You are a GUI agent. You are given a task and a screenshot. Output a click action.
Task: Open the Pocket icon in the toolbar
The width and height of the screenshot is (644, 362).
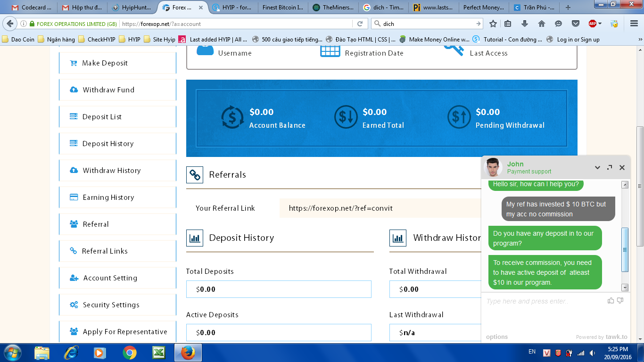pos(576,24)
